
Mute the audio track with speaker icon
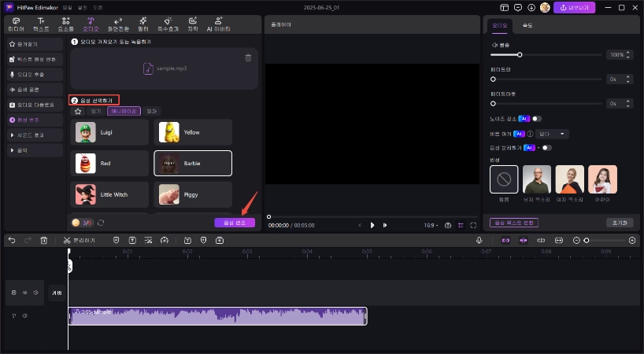(x=25, y=316)
